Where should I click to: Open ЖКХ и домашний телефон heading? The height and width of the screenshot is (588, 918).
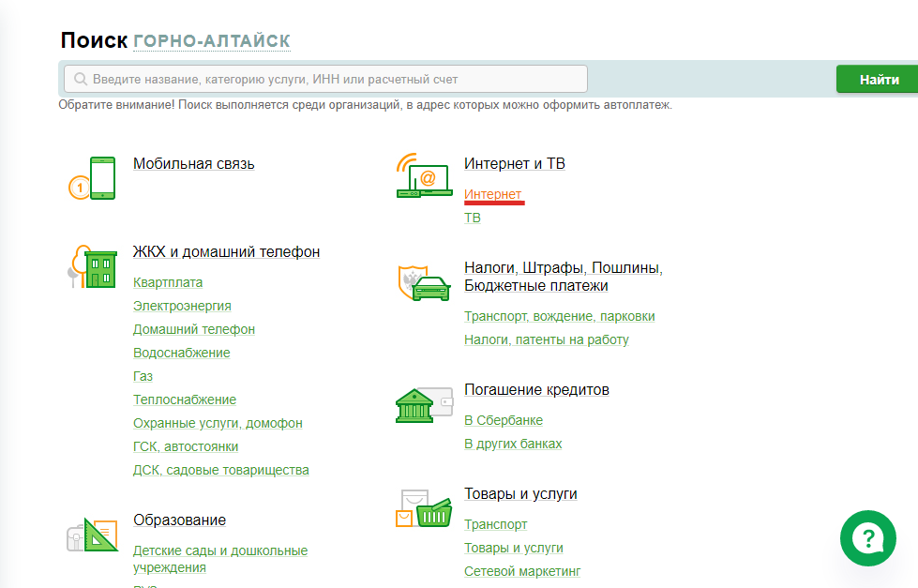[x=227, y=252]
